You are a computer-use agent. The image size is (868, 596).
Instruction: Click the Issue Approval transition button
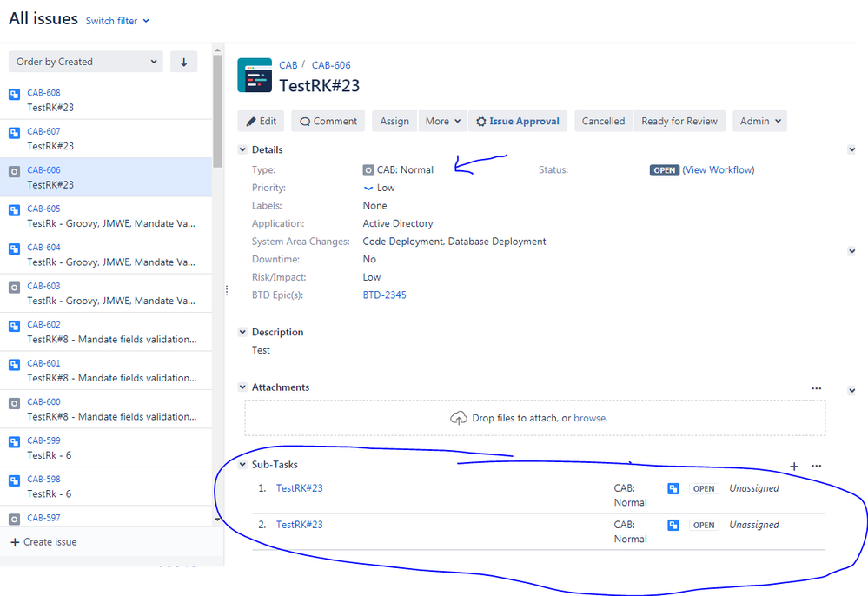[x=518, y=121]
